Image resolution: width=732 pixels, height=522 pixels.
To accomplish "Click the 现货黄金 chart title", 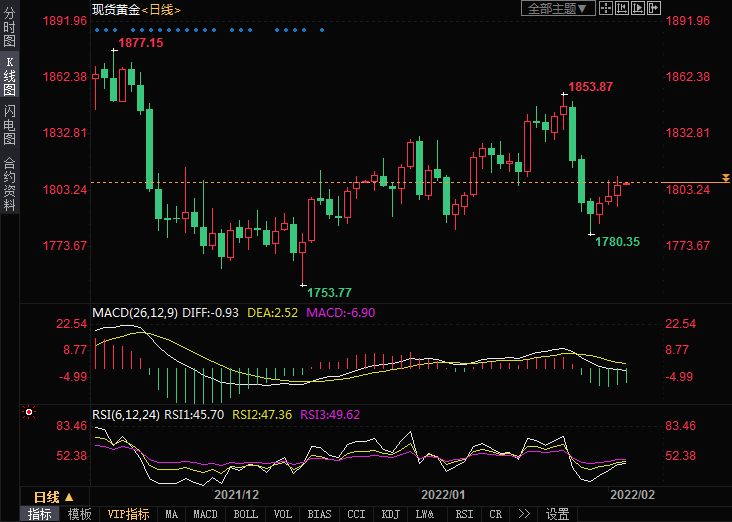I will tap(114, 9).
